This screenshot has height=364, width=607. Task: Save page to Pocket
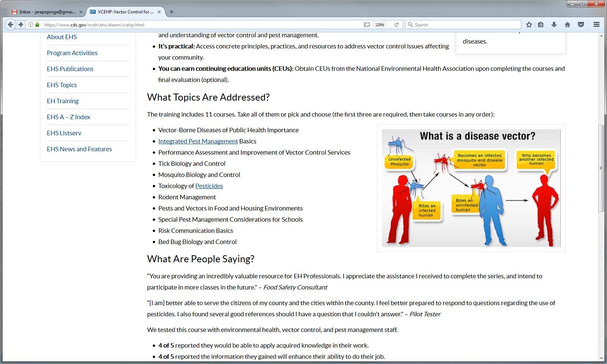click(x=581, y=25)
